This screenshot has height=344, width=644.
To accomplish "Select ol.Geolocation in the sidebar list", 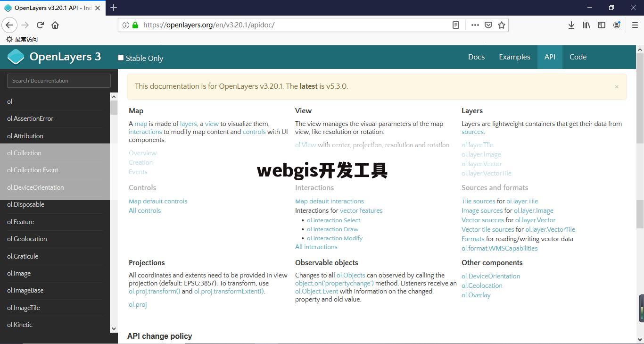I will click(27, 239).
